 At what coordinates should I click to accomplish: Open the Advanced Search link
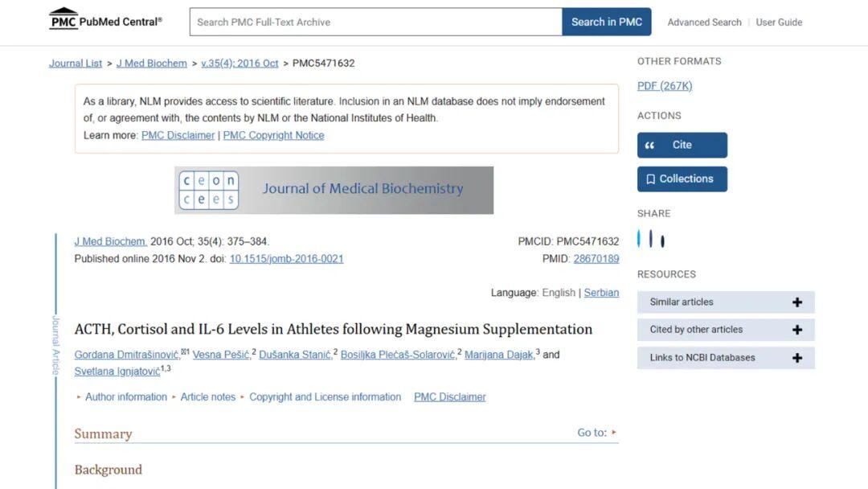coord(704,23)
